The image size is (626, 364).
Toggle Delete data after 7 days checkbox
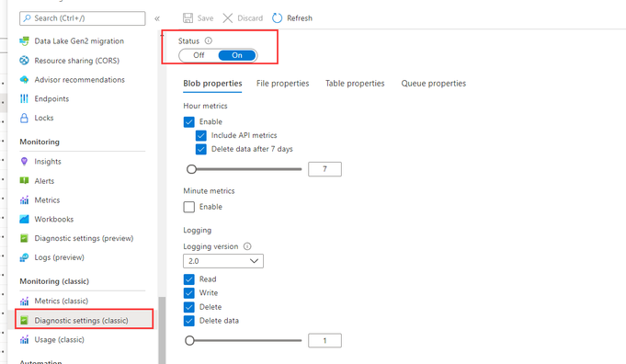tap(201, 149)
